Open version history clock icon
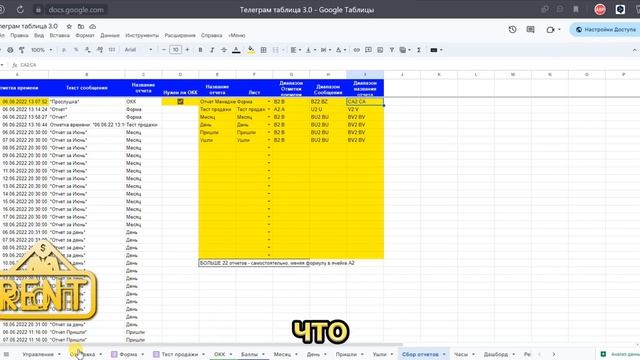Viewport: 640px width, 360px height. pos(512,29)
